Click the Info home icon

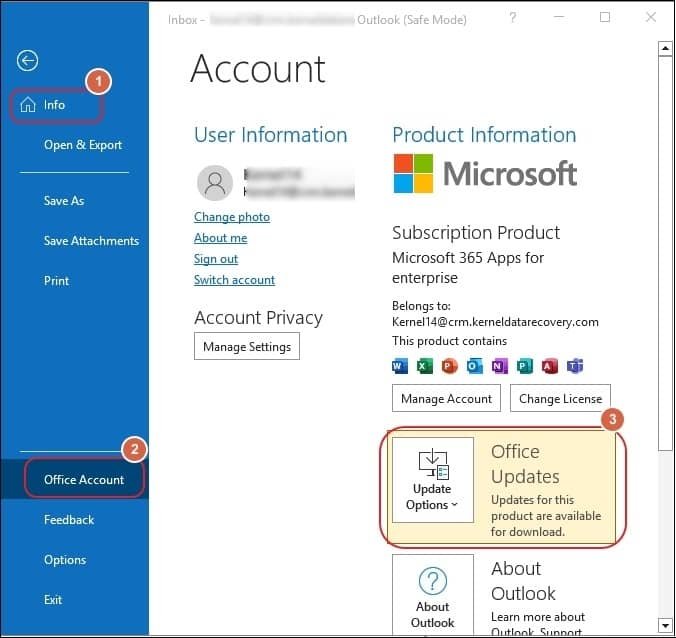point(28,105)
